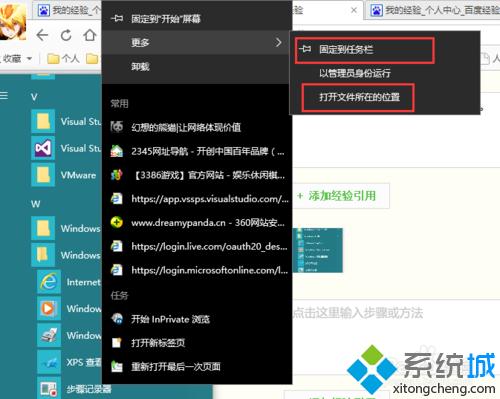Open the orange Windows media player icon
This screenshot has height=399, width=500.
[49, 308]
